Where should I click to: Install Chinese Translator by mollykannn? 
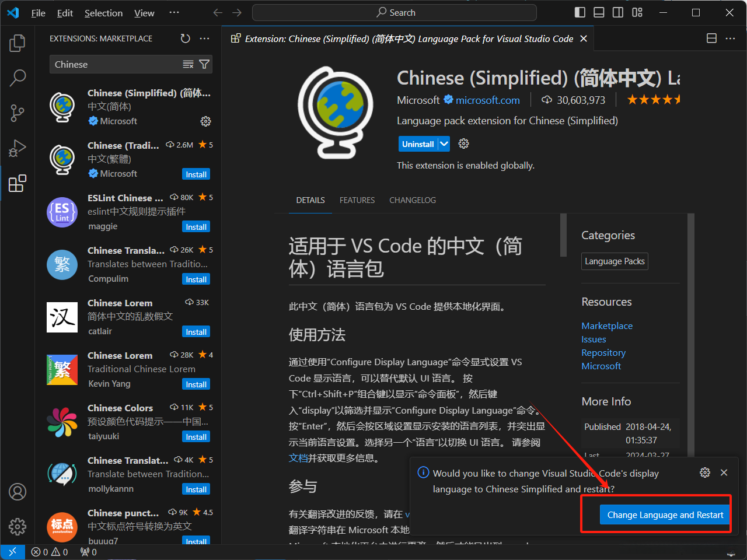click(x=196, y=489)
